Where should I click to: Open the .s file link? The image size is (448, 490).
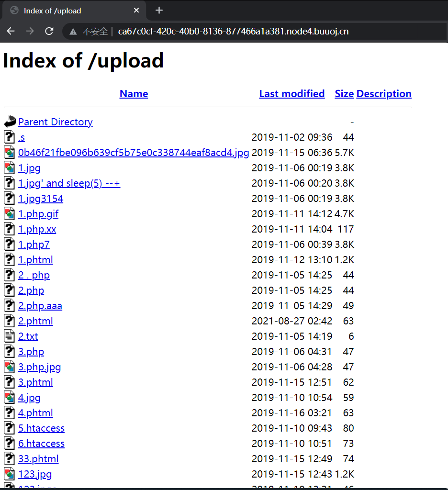21,137
